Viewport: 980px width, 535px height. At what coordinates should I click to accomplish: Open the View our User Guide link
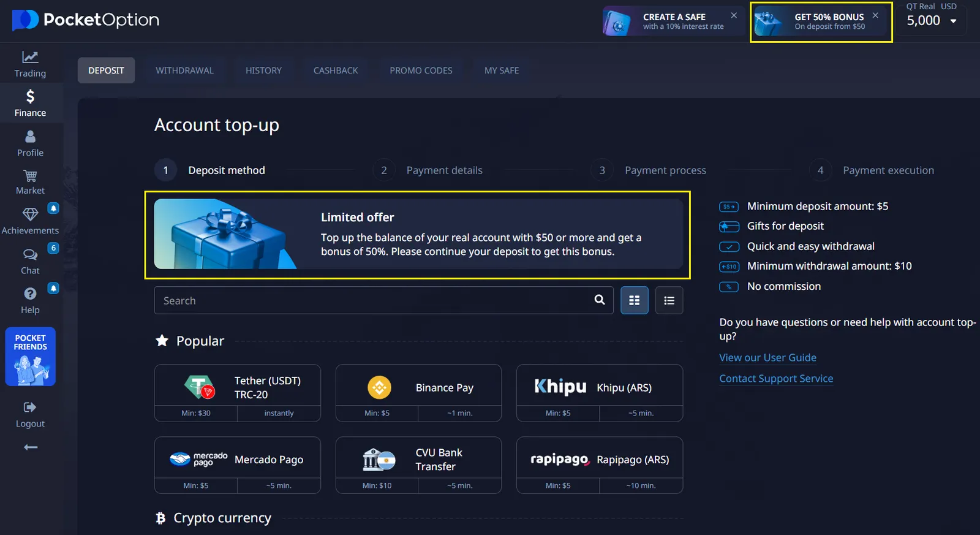click(767, 357)
